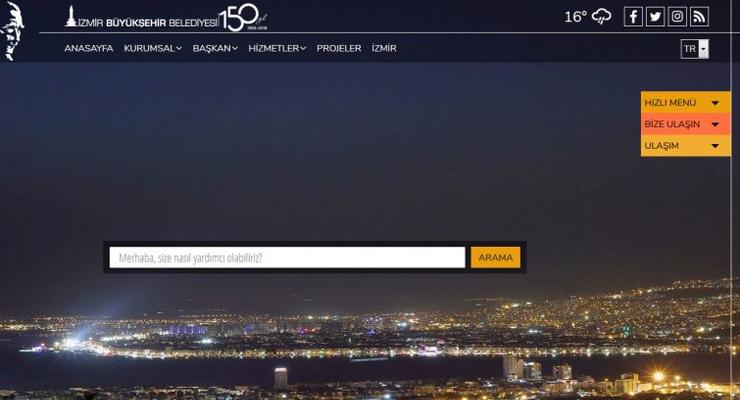Open the RSS feed icon
740x400 pixels.
pyautogui.click(x=699, y=16)
